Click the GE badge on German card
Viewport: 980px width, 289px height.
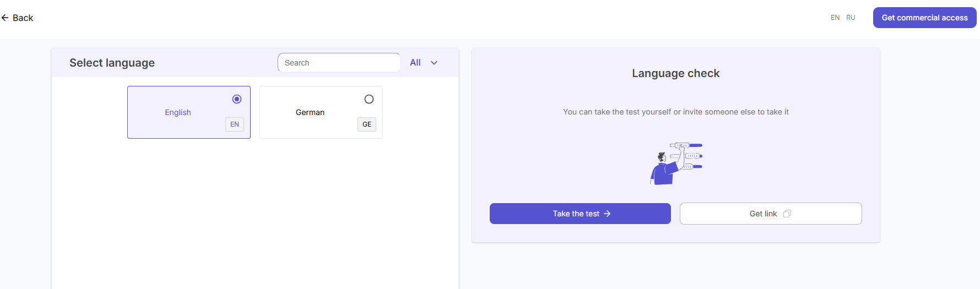367,124
